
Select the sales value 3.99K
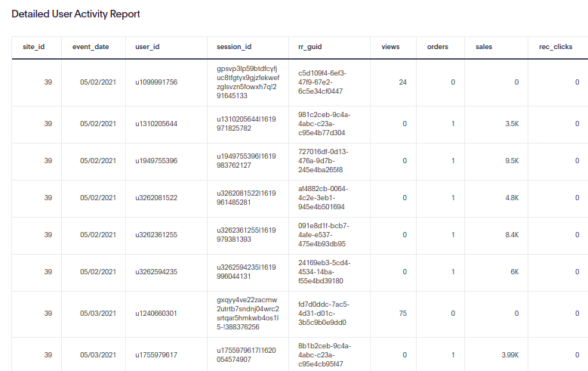508,354
